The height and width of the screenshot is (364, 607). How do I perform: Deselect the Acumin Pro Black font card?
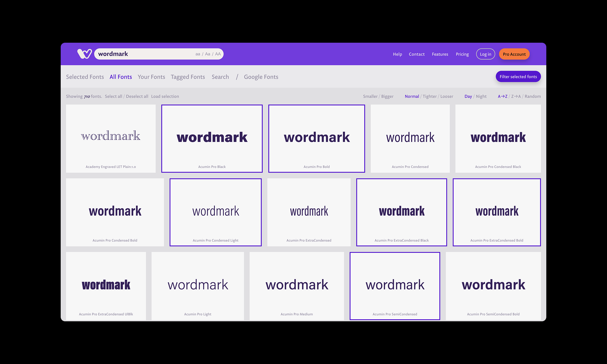[212, 139]
